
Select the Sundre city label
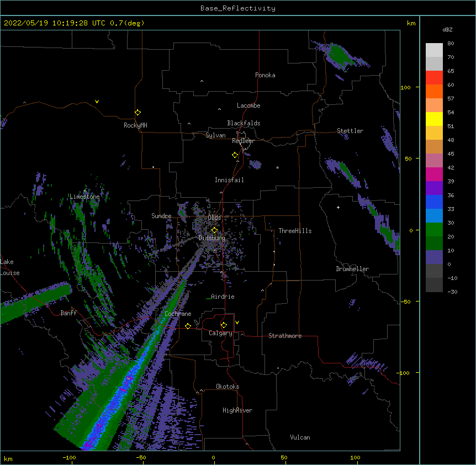pos(161,216)
